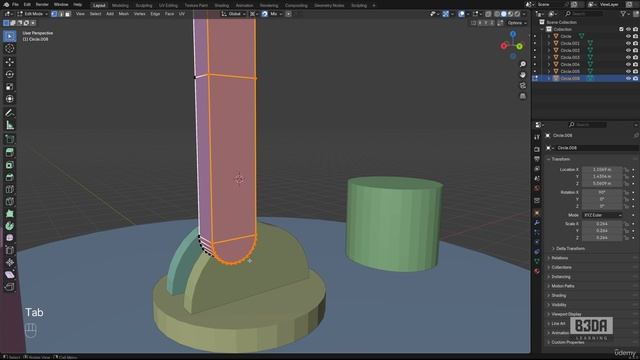
Task: Select the Knife tool
Action: point(10,202)
